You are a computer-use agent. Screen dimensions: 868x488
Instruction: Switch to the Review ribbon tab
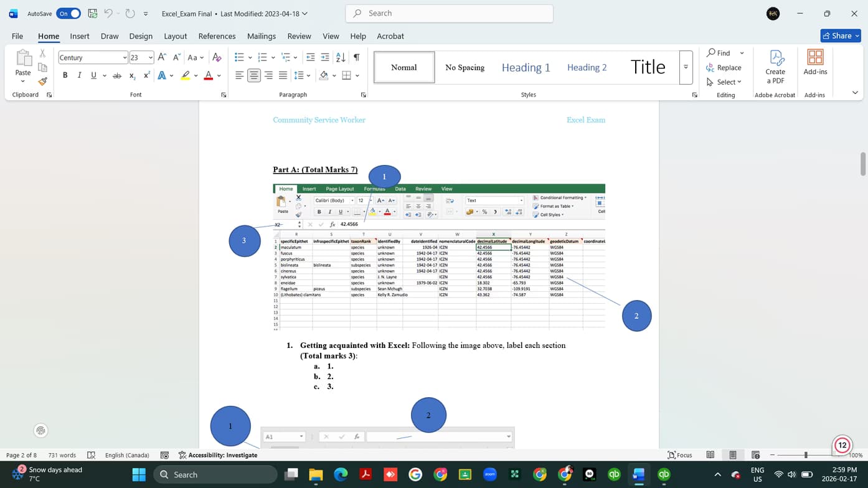pos(299,36)
